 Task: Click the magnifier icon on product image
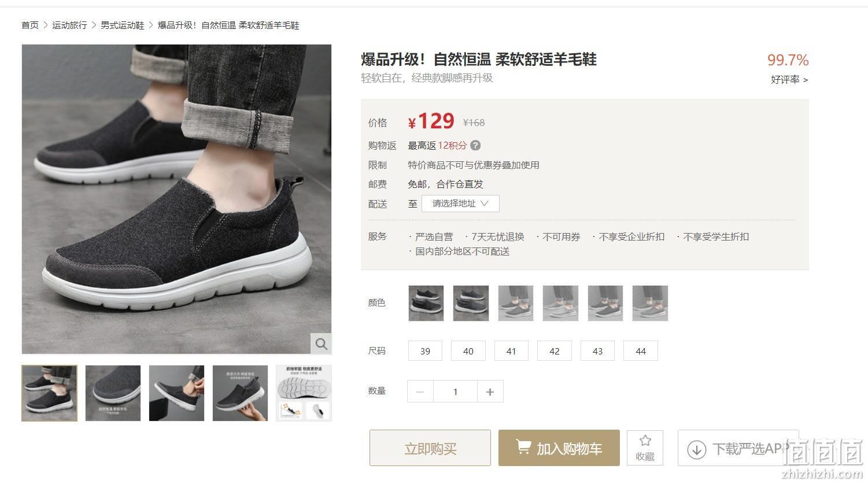coord(321,343)
